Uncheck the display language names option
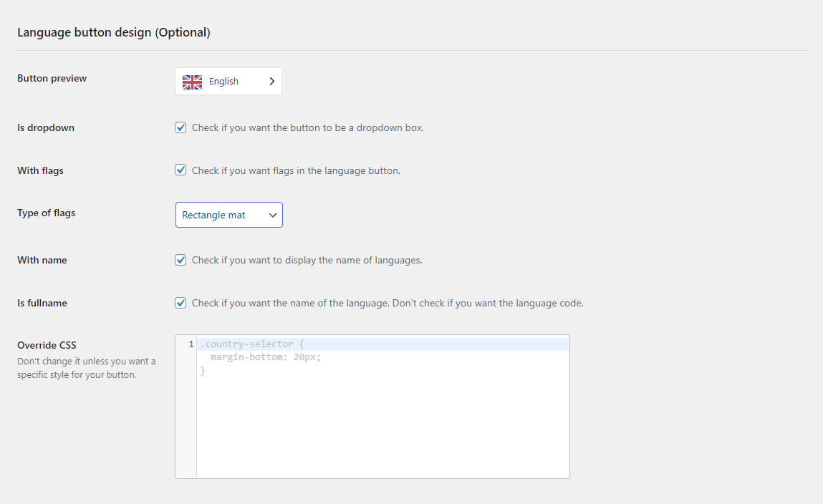 (181, 259)
